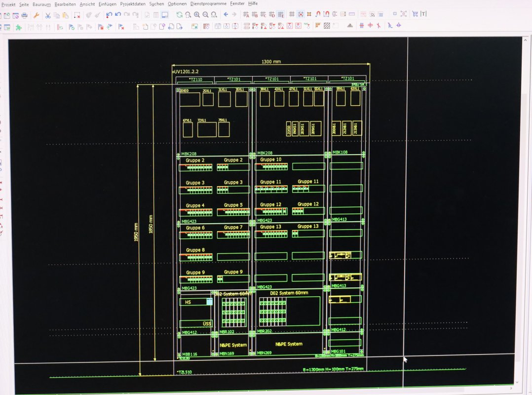Viewport: 532px width, 395px height.
Task: Click the wrench settings icon
Action: [x=36, y=15]
